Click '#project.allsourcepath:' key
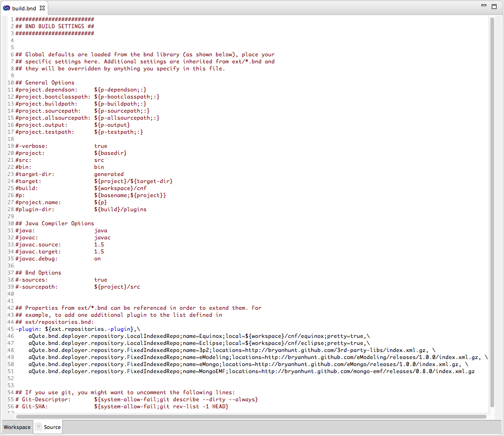The width and height of the screenshot is (504, 436). click(53, 118)
